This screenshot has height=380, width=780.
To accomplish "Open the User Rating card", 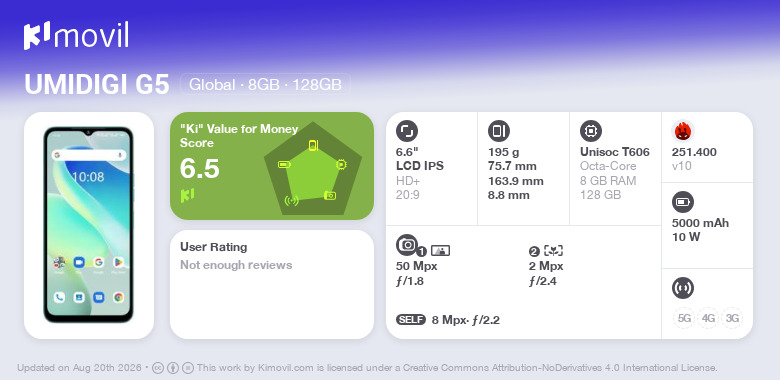I will point(272,285).
